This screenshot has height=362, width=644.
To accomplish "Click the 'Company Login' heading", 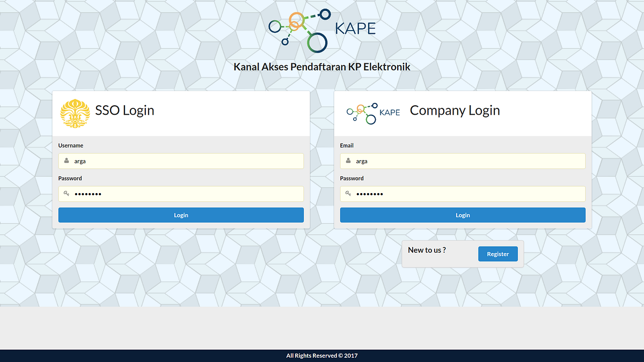I will (455, 110).
